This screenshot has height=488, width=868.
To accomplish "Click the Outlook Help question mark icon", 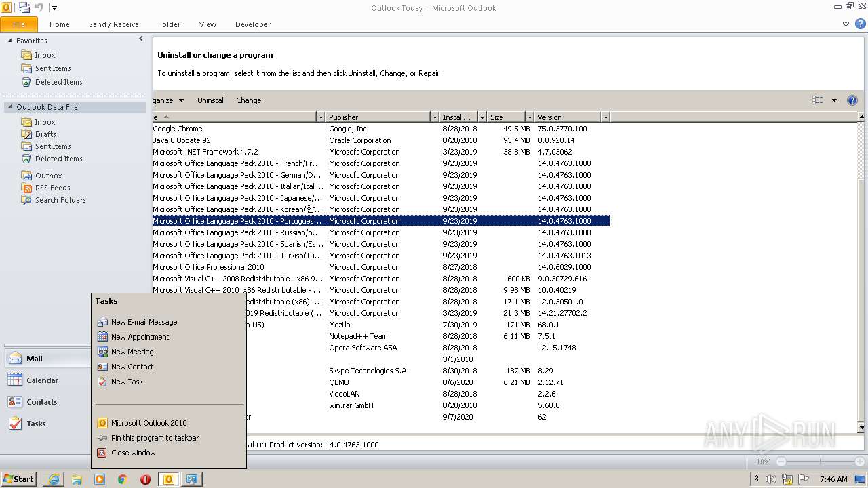I will click(860, 24).
